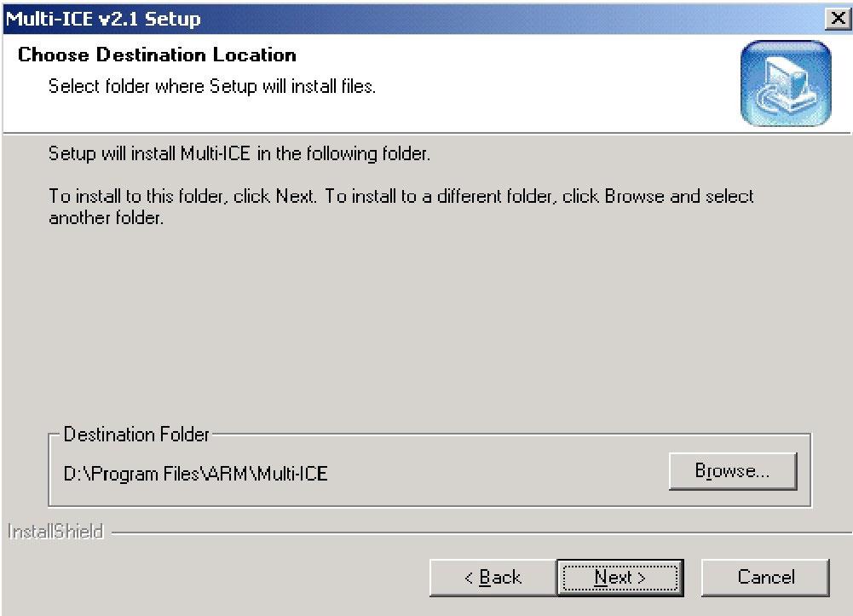Select the Choose Destination Location heading
This screenshot has width=853, height=616.
(157, 55)
